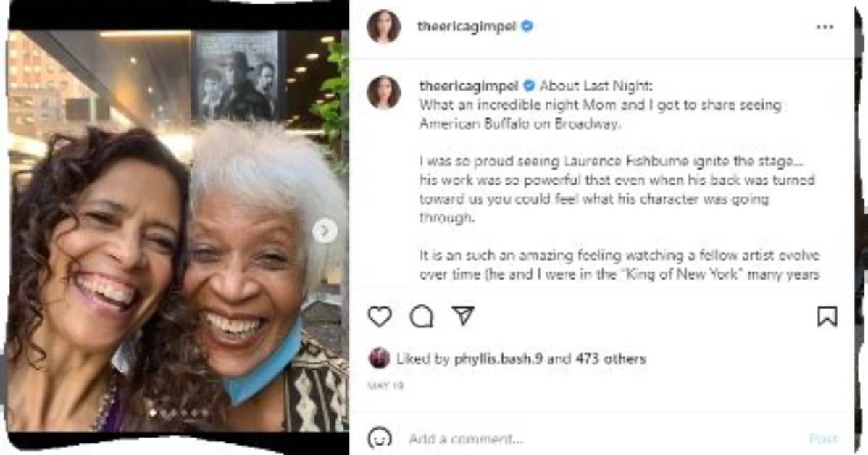Advance to next photo with carousel arrow
Viewport: 868px width, 455px height.
pyautogui.click(x=325, y=231)
